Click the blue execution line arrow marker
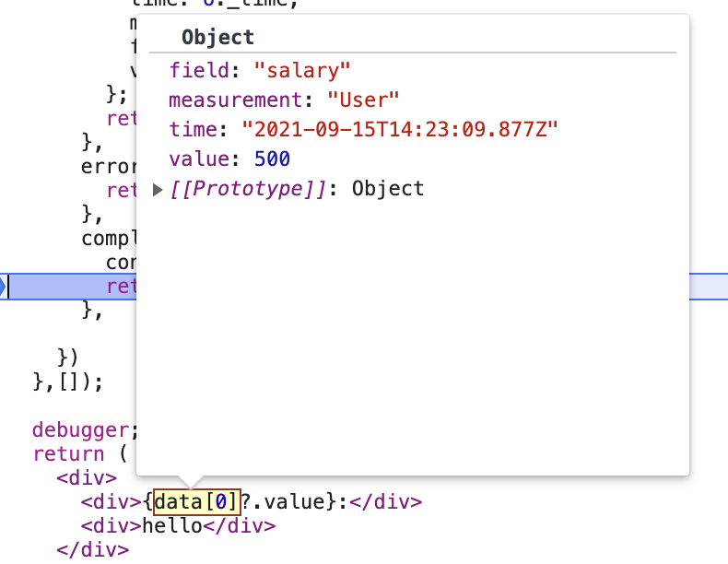The width and height of the screenshot is (728, 564). coord(4,286)
